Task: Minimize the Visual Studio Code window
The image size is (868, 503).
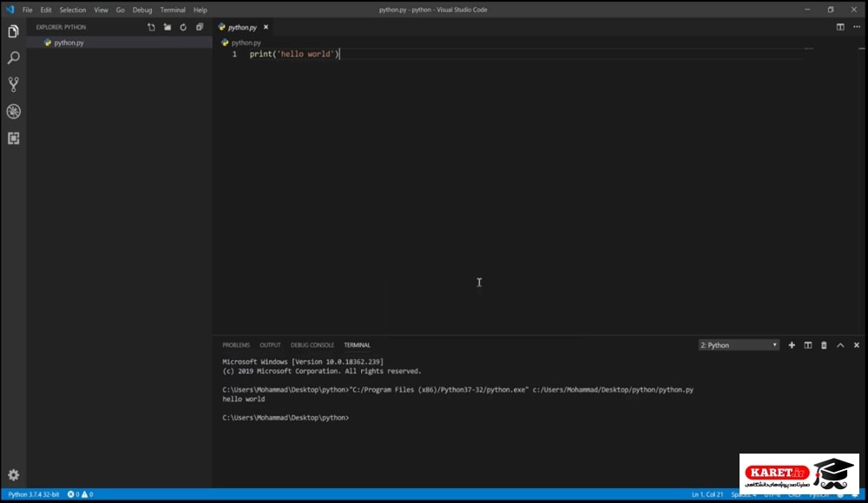Action: click(x=807, y=10)
